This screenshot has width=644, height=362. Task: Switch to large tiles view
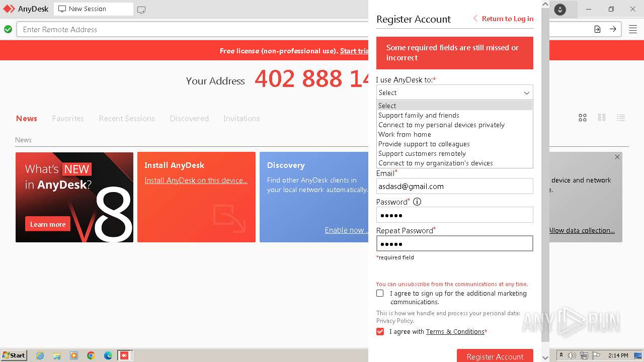pos(583,118)
